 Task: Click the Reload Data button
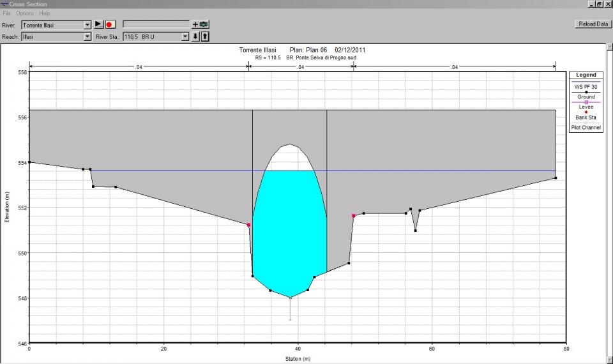pos(593,24)
